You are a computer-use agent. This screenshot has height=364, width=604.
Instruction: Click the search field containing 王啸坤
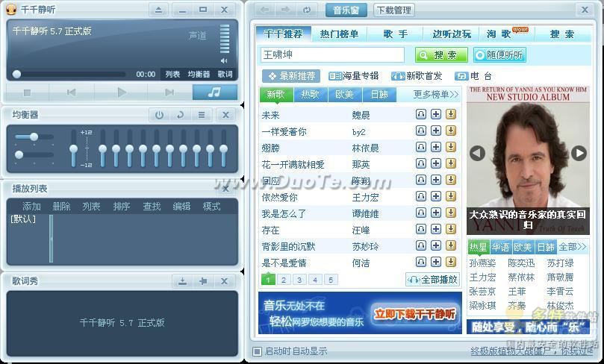pos(332,55)
